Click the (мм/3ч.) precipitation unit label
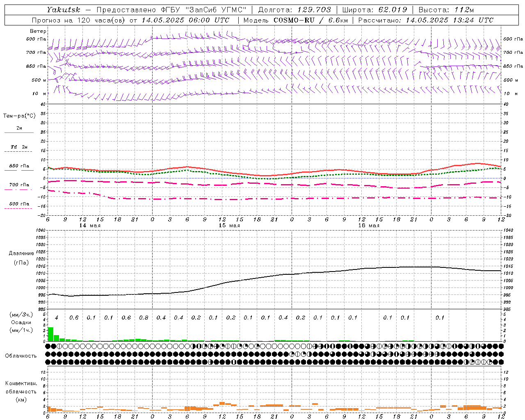The image size is (525, 420). (x=21, y=315)
